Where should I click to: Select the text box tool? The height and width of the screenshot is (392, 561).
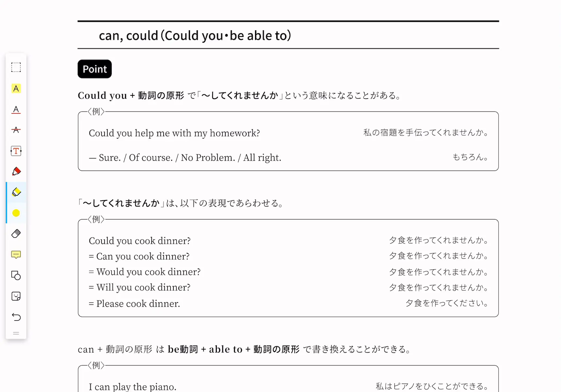16,151
